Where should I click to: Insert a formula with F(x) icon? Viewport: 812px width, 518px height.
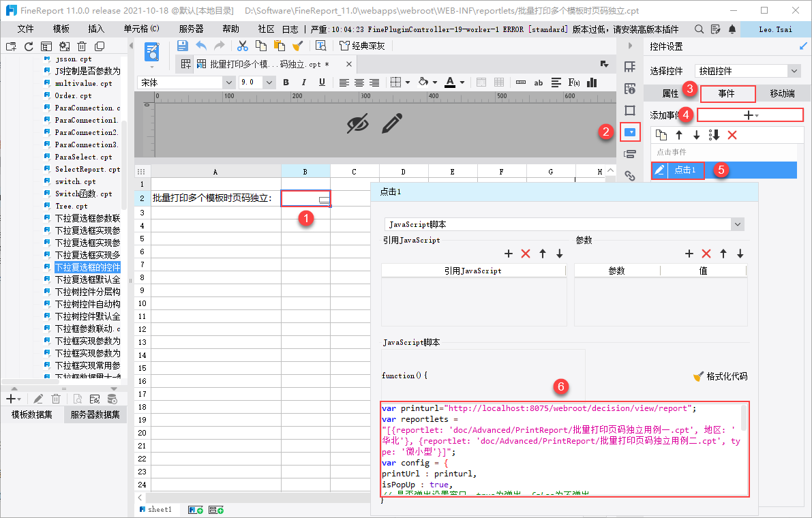click(574, 82)
